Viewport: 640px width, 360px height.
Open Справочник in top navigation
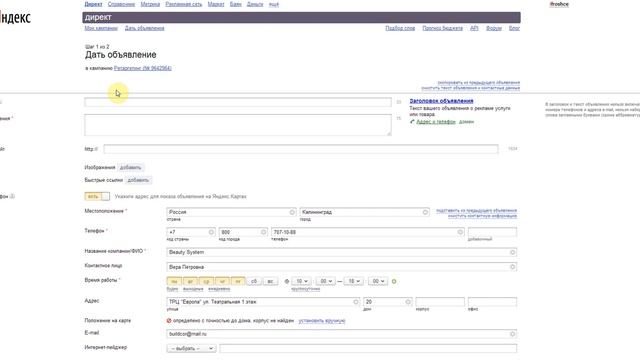coord(121,4)
